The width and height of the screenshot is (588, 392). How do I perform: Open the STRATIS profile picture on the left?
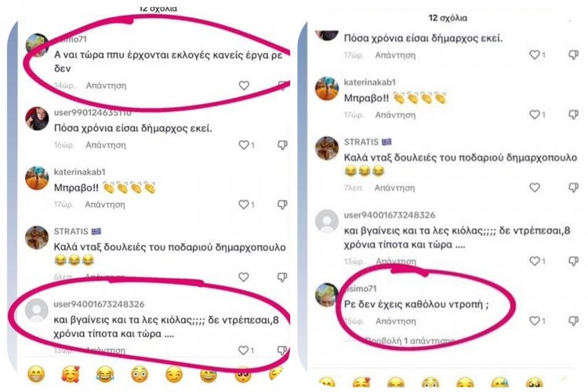tap(37, 238)
